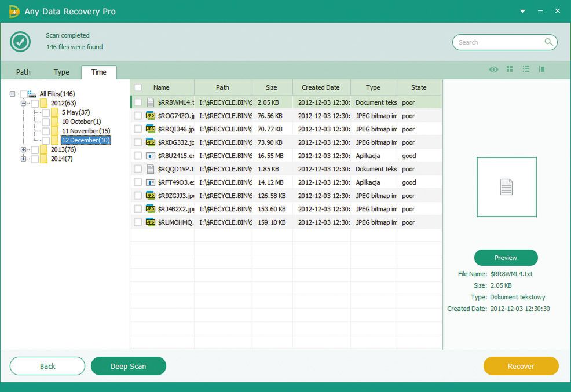
Task: Click the magnifier icon in search box
Action: (548, 42)
